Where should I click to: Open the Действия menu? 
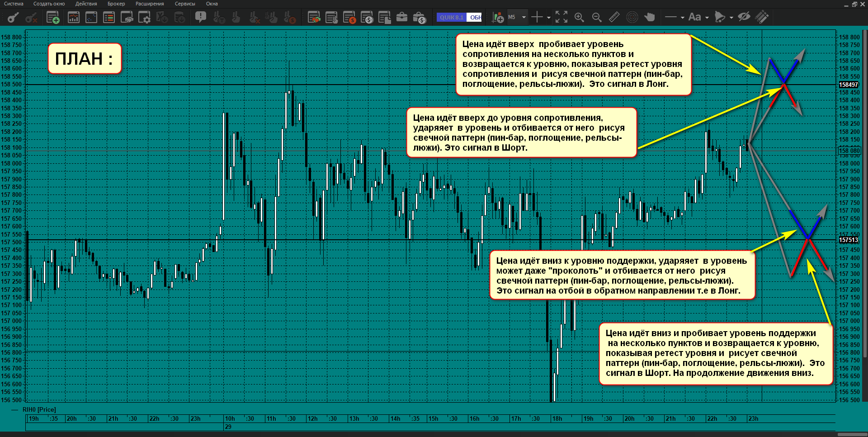86,4
